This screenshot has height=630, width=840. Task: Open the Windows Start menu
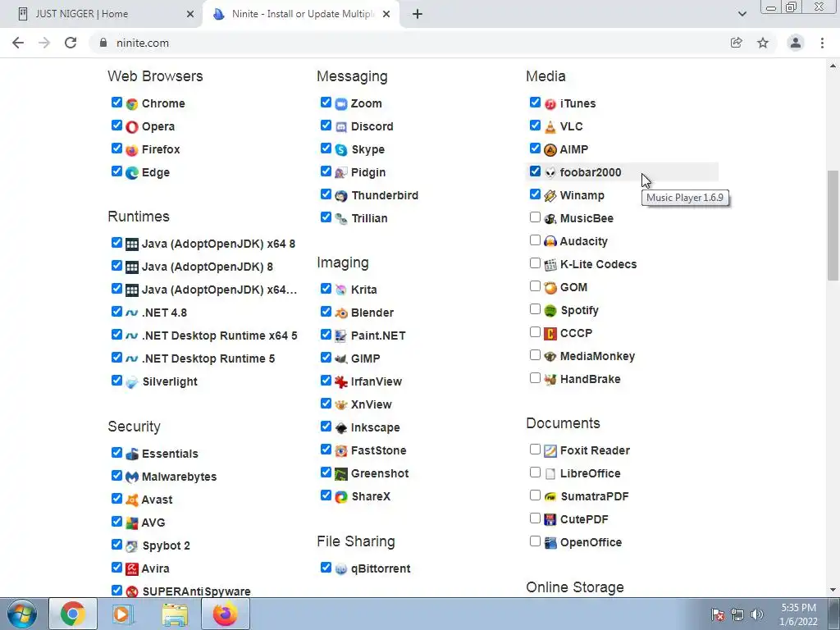[22, 614]
